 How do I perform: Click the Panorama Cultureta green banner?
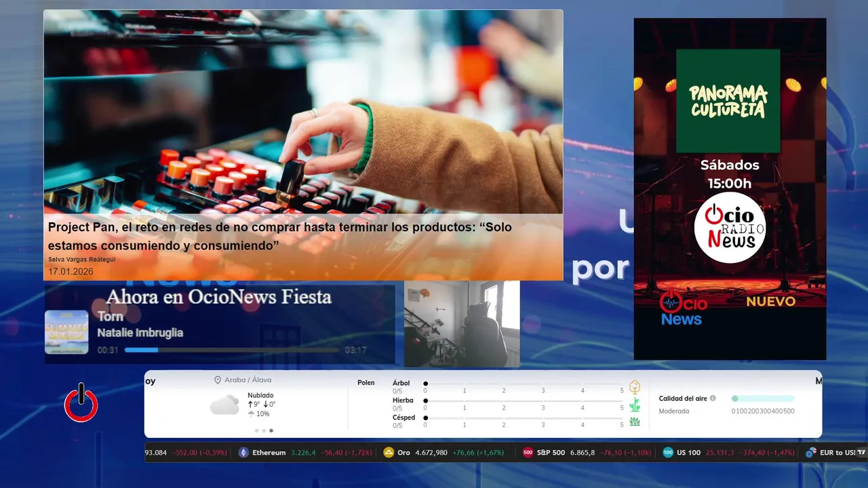728,100
